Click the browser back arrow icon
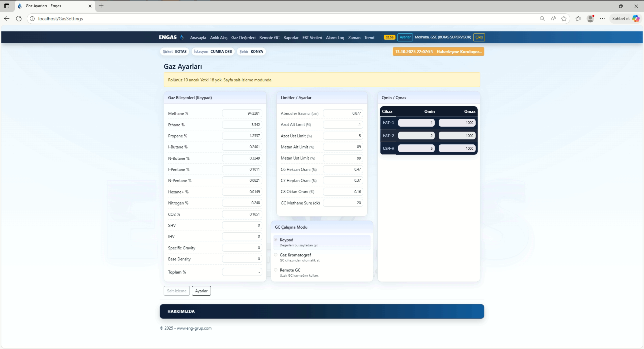 point(7,18)
